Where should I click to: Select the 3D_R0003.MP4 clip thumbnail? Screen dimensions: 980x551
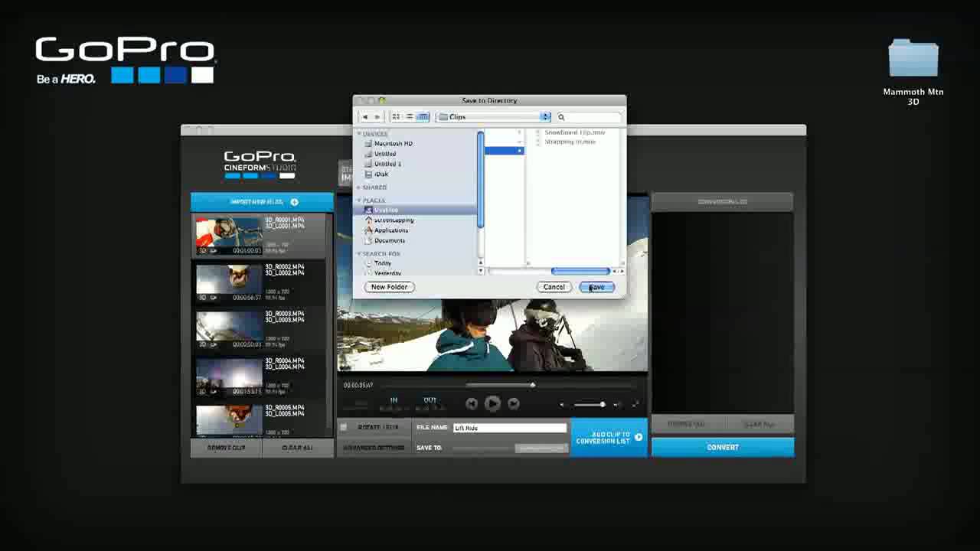point(229,329)
